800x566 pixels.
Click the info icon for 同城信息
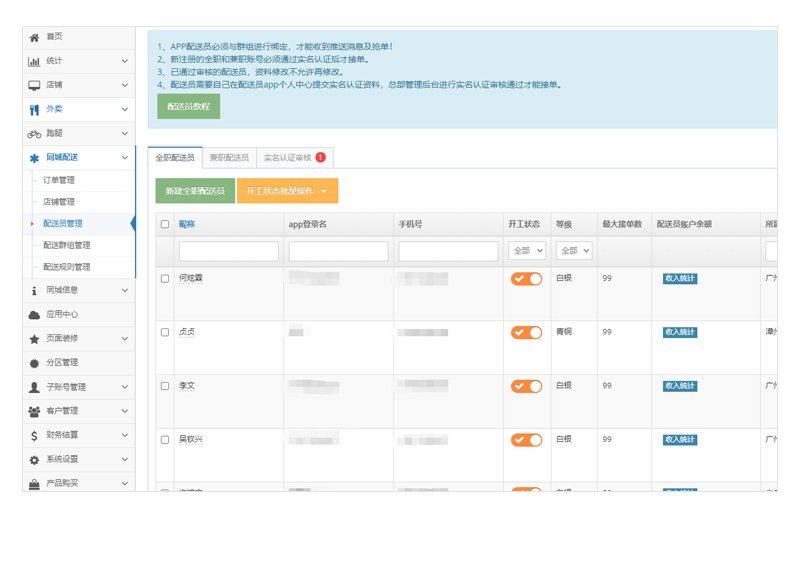click(34, 290)
